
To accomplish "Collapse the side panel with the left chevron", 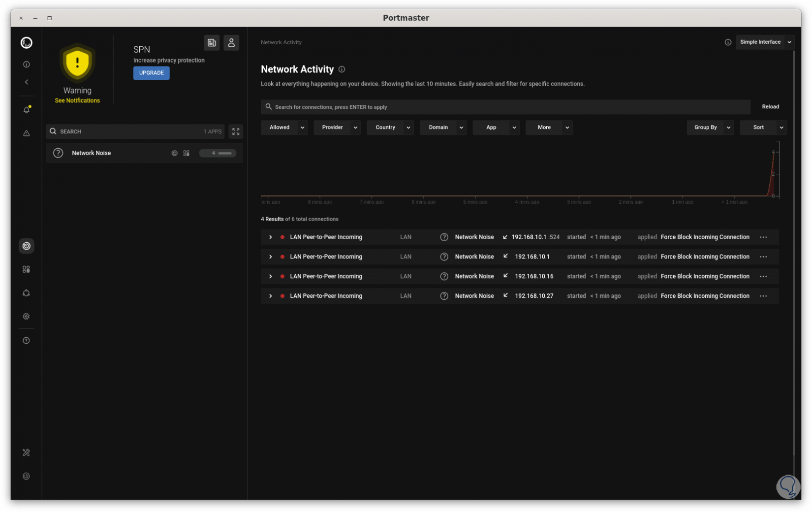I will click(27, 82).
